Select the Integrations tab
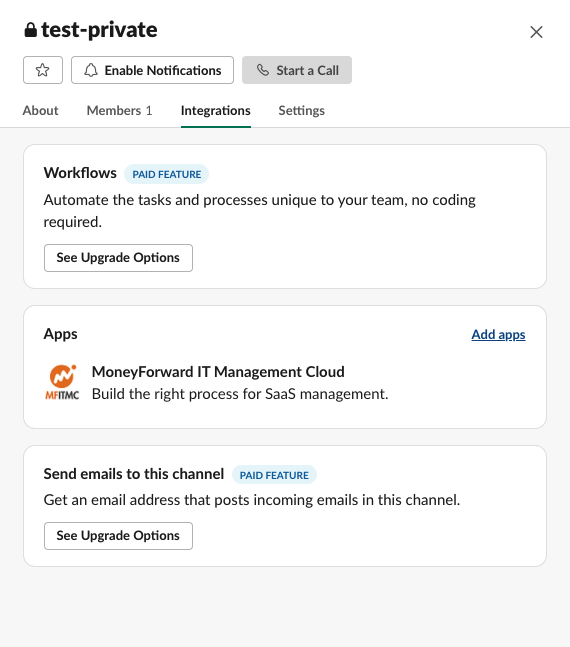570x647 pixels. [x=215, y=111]
